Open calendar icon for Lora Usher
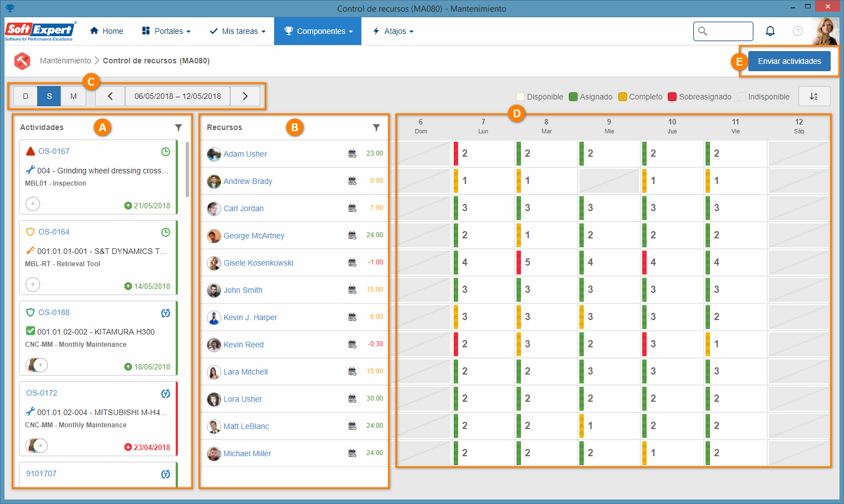This screenshot has width=844, height=504. 352,399
